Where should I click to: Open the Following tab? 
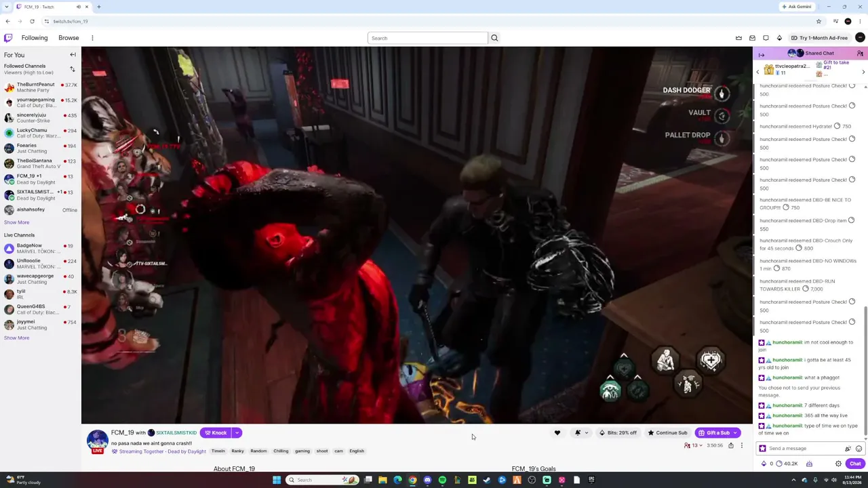[x=35, y=38]
